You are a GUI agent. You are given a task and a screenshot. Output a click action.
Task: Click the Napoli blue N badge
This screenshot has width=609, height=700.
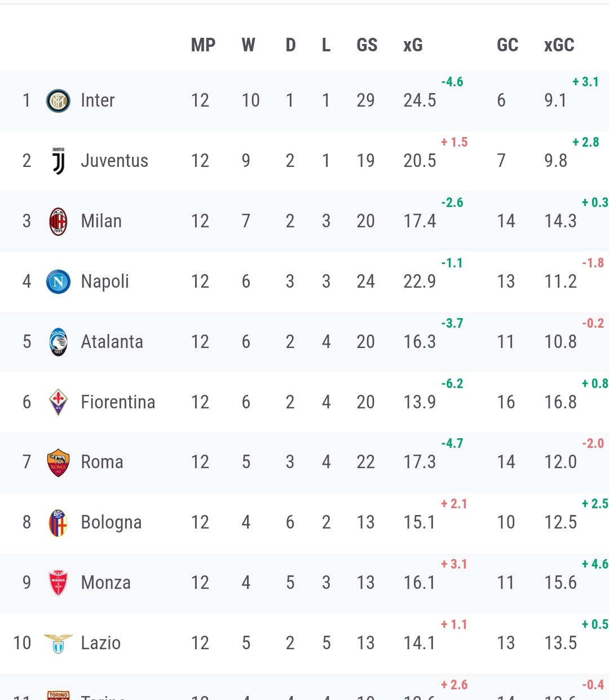point(58,281)
